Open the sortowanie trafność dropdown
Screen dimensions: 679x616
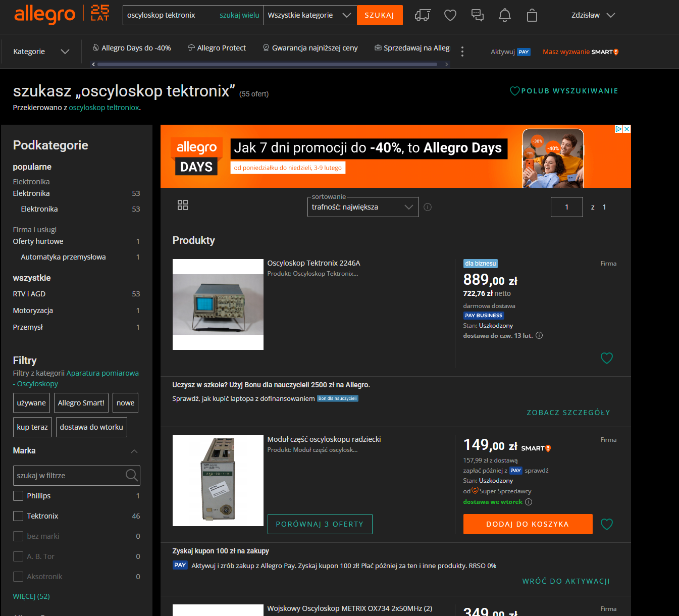pyautogui.click(x=363, y=207)
